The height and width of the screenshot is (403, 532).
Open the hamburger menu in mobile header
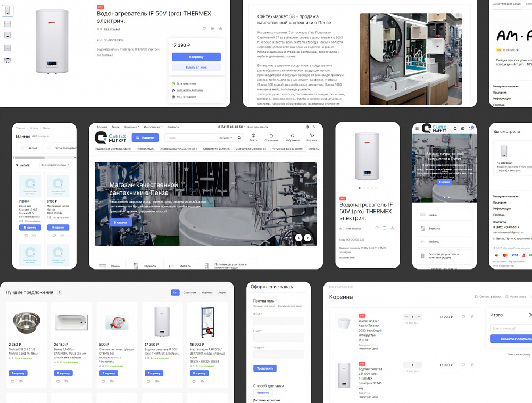(x=417, y=129)
